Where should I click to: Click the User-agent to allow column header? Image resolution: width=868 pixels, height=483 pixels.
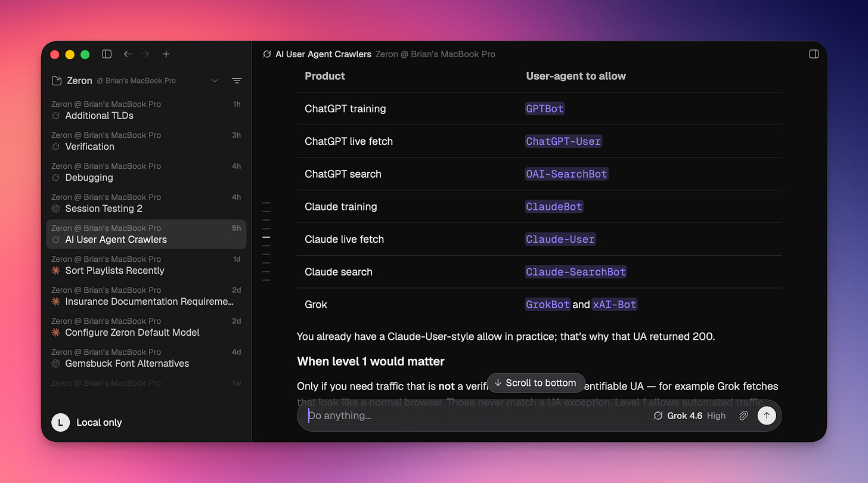pyautogui.click(x=576, y=76)
